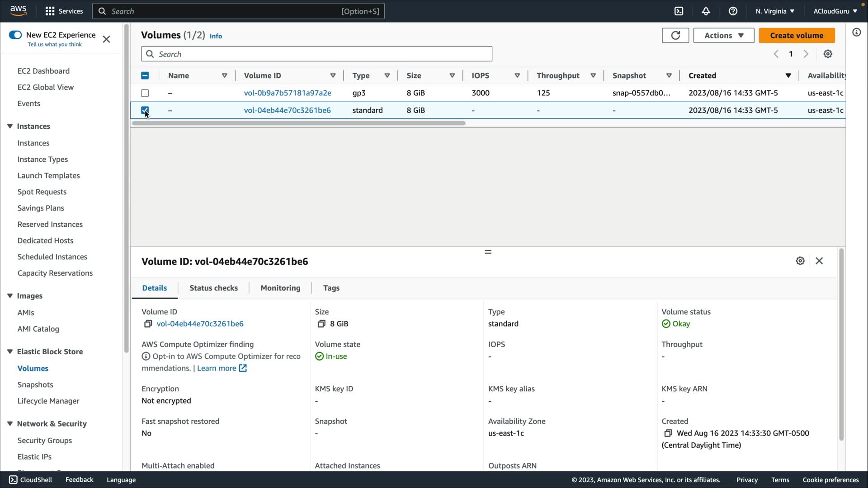
Task: Switch to the Monitoring tab
Action: [280, 288]
